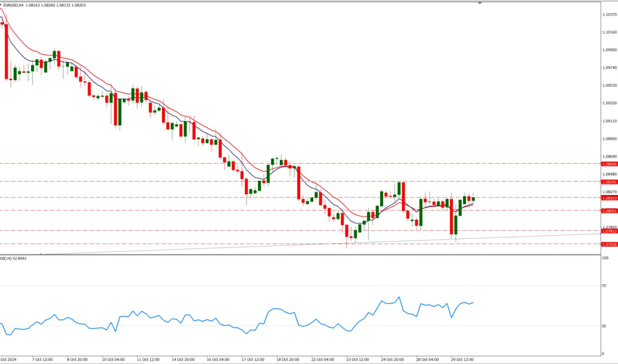Click the 1.09950 price scale label
The width and height of the screenshot is (618, 364).
click(610, 50)
